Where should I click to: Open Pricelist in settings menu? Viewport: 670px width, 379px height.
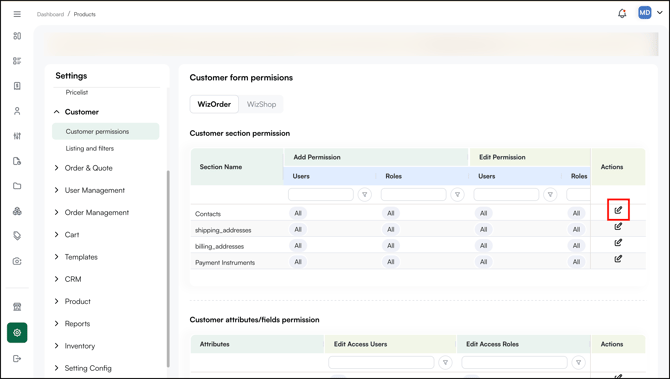pyautogui.click(x=76, y=92)
